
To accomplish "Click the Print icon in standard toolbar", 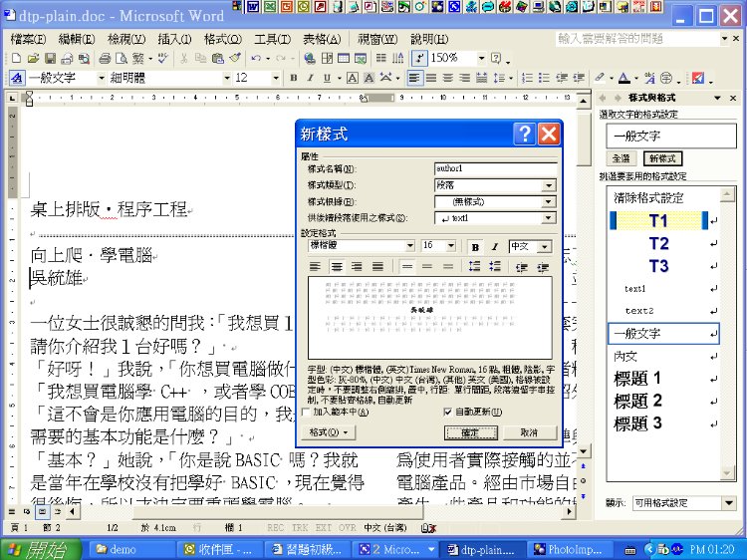I will [105, 58].
